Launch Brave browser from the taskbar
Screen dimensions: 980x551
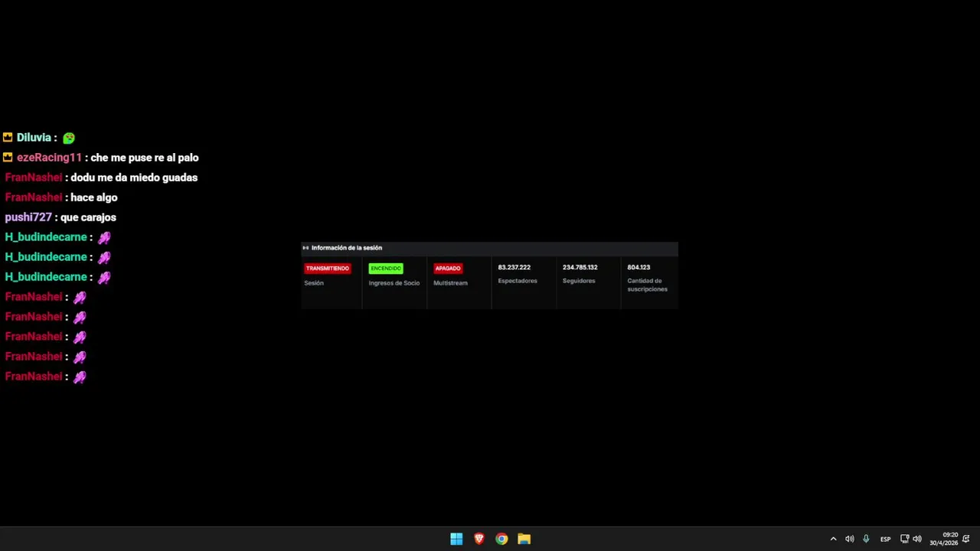tap(479, 539)
